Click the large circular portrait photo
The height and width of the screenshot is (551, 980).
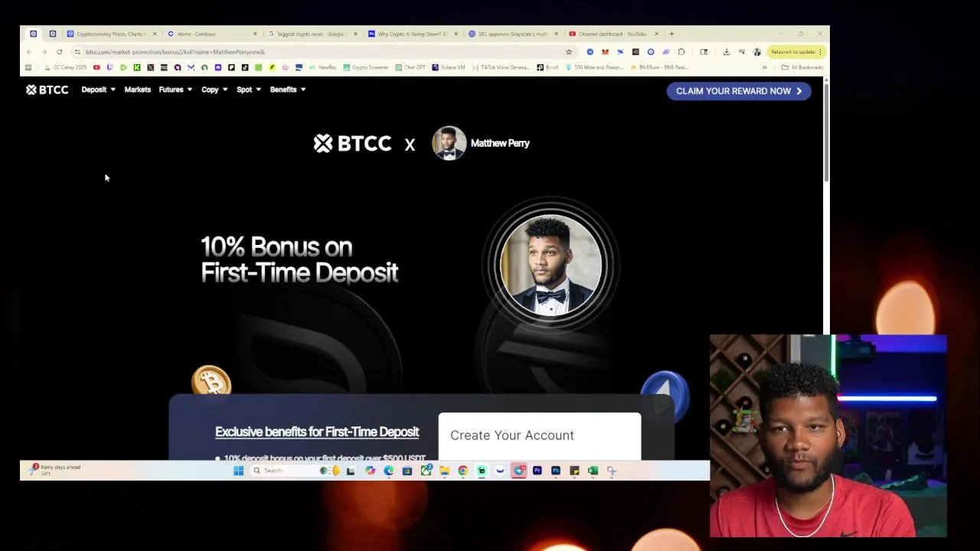[550, 266]
